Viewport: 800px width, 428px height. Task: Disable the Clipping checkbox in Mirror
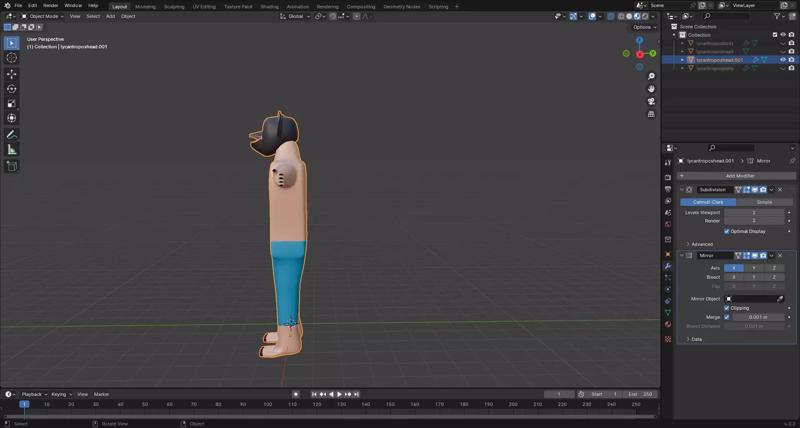727,308
